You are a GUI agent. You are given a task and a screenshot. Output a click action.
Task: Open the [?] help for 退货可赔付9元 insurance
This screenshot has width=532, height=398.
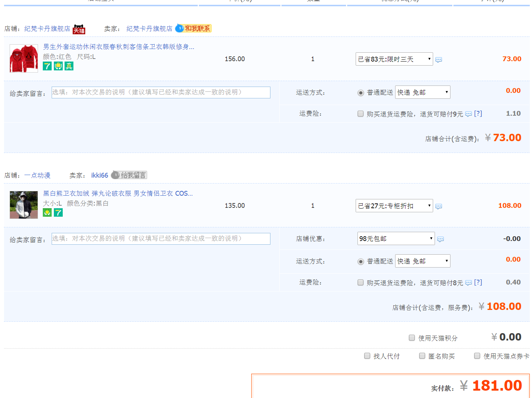(478, 114)
